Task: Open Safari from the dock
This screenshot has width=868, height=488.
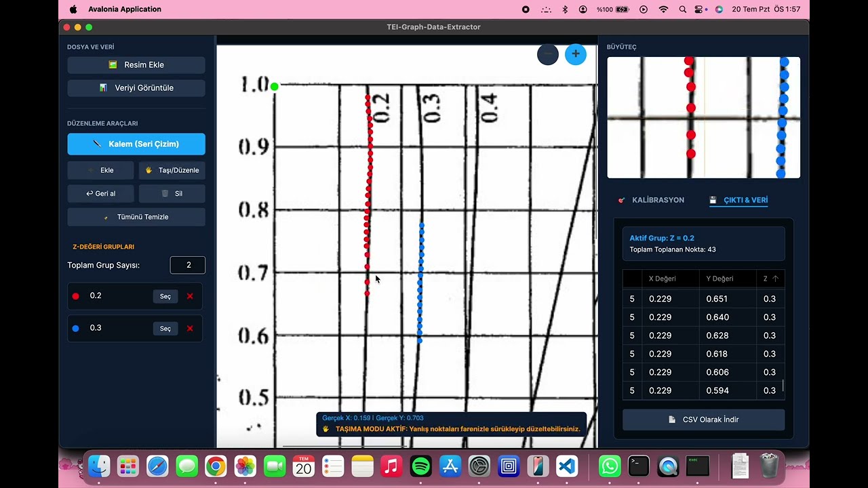Action: click(157, 466)
